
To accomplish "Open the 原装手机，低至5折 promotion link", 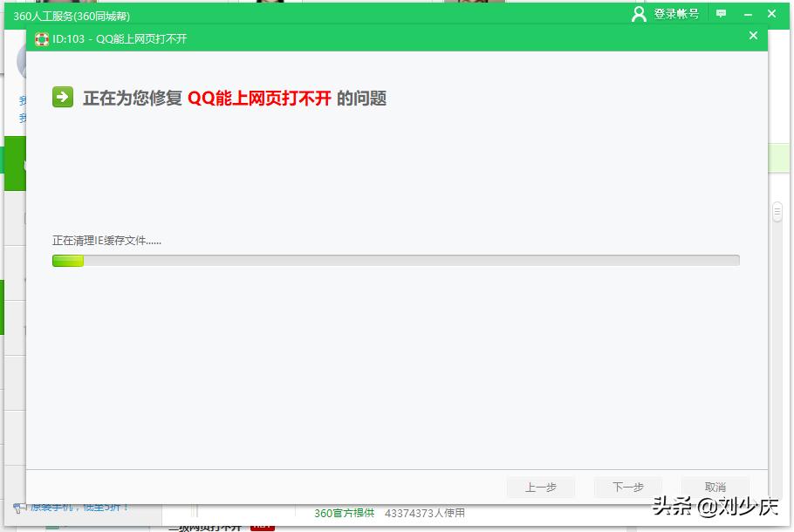I will click(65, 506).
